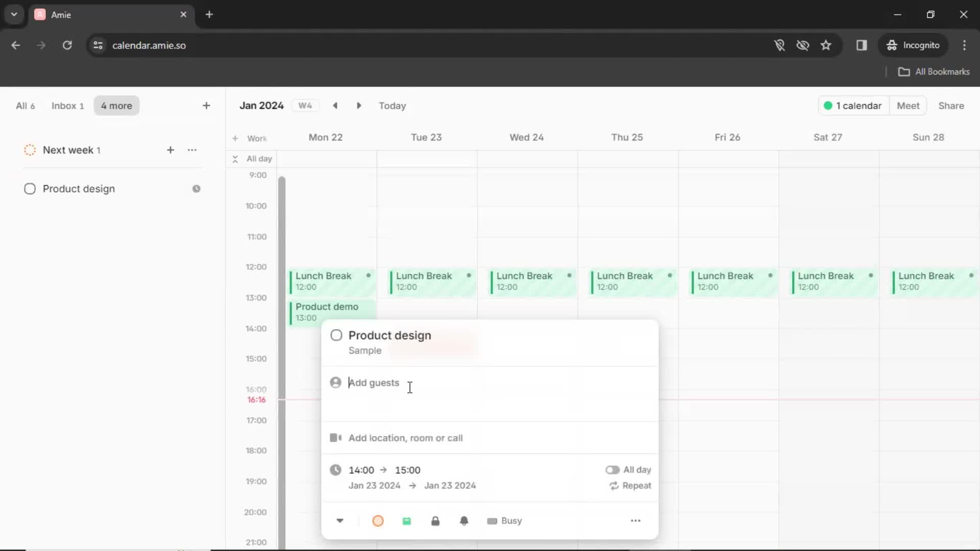Click the notification bell icon
Viewport: 980px width, 551px height.
[464, 521]
